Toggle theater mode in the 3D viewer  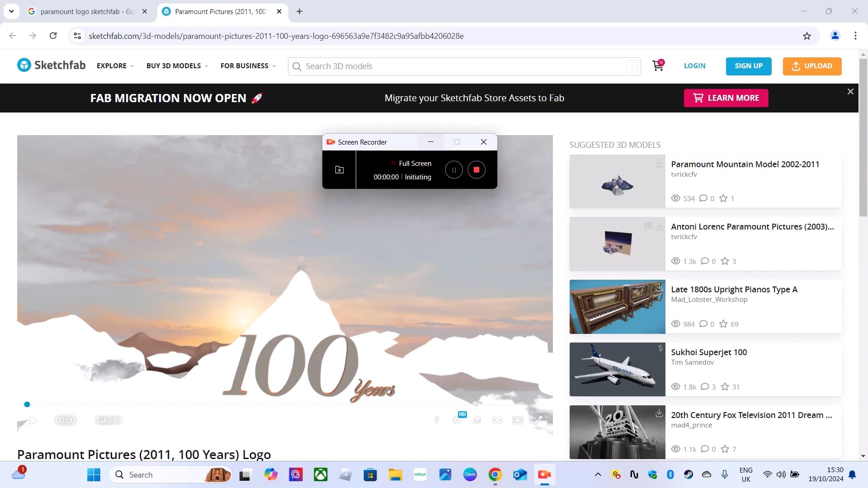point(518,420)
